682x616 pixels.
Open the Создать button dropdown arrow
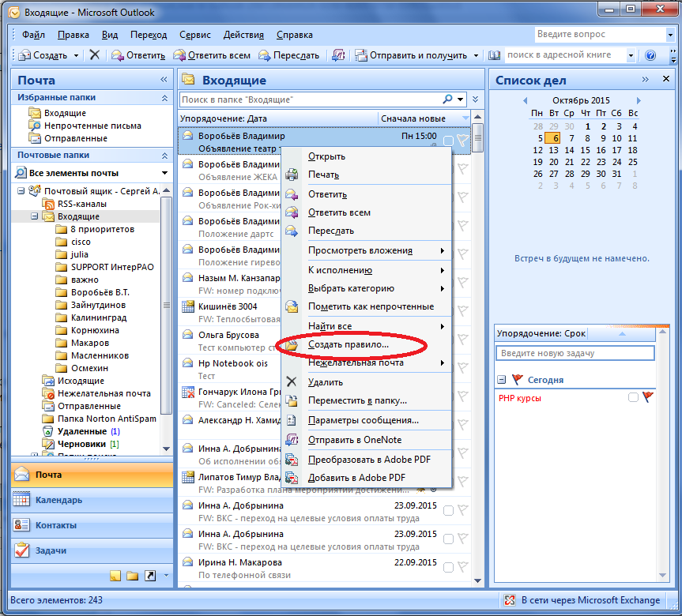pyautogui.click(x=76, y=55)
